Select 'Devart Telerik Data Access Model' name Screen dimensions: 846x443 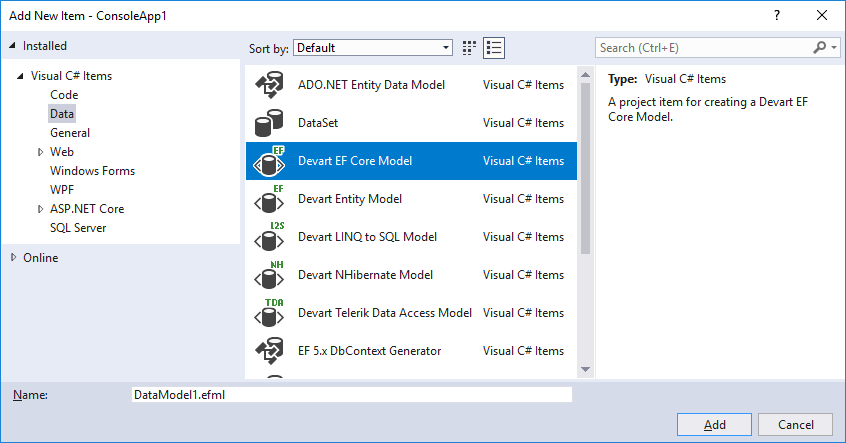point(385,313)
